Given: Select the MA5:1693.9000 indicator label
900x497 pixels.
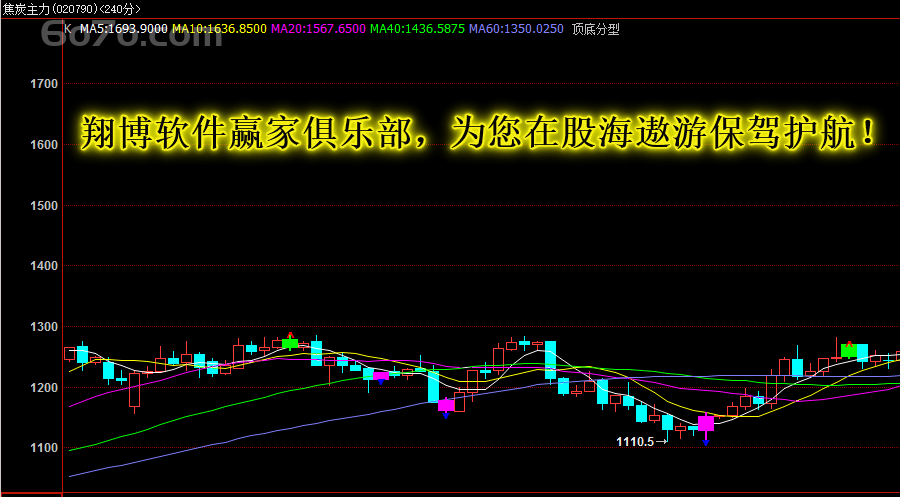Looking at the screenshot, I should (124, 29).
